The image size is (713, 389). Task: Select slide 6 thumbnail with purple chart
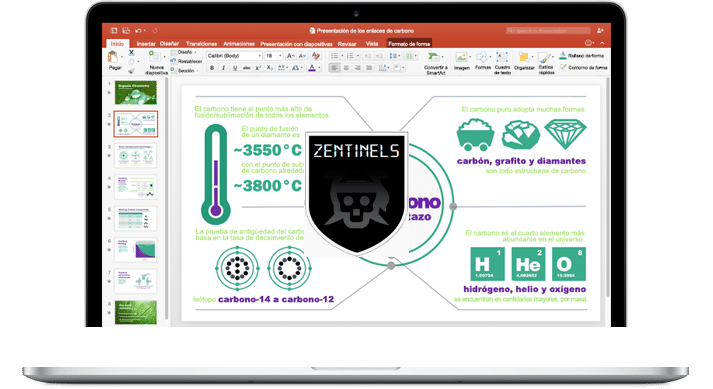click(136, 250)
